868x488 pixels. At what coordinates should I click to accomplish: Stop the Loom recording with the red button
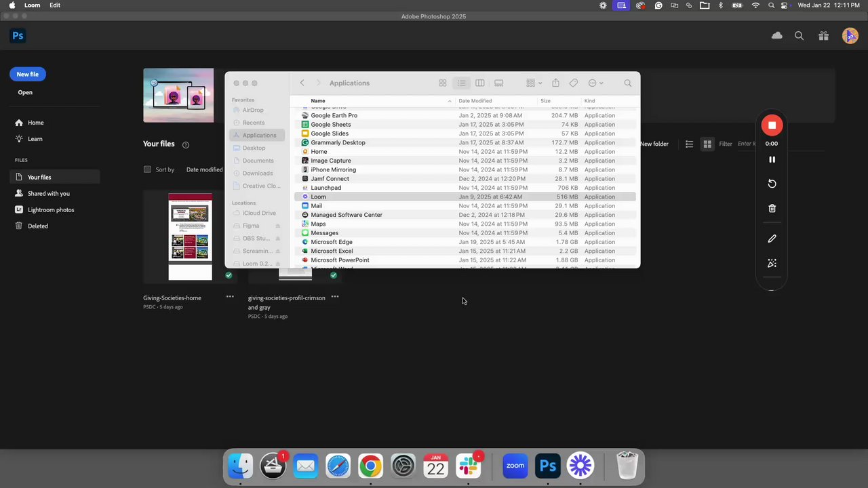(x=772, y=125)
